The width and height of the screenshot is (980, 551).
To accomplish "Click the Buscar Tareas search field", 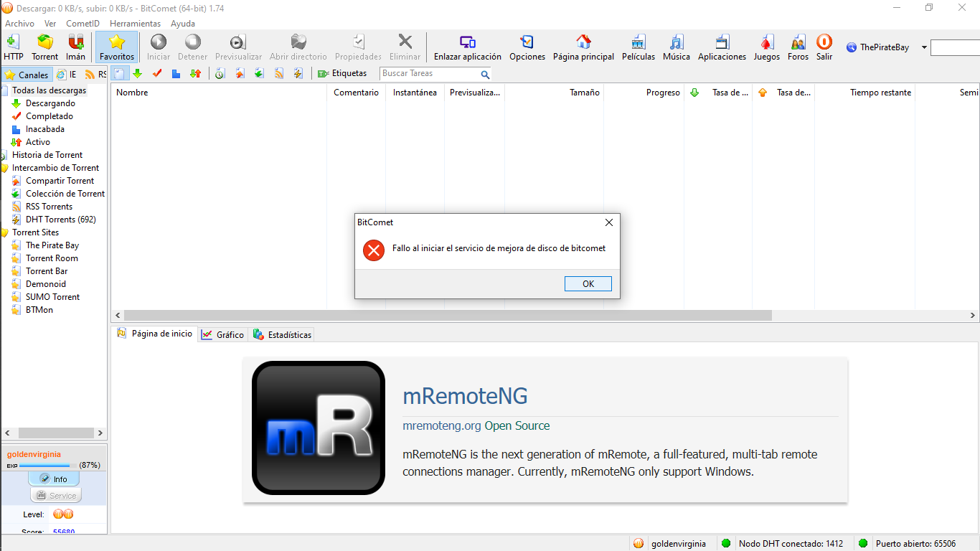I will tap(428, 73).
